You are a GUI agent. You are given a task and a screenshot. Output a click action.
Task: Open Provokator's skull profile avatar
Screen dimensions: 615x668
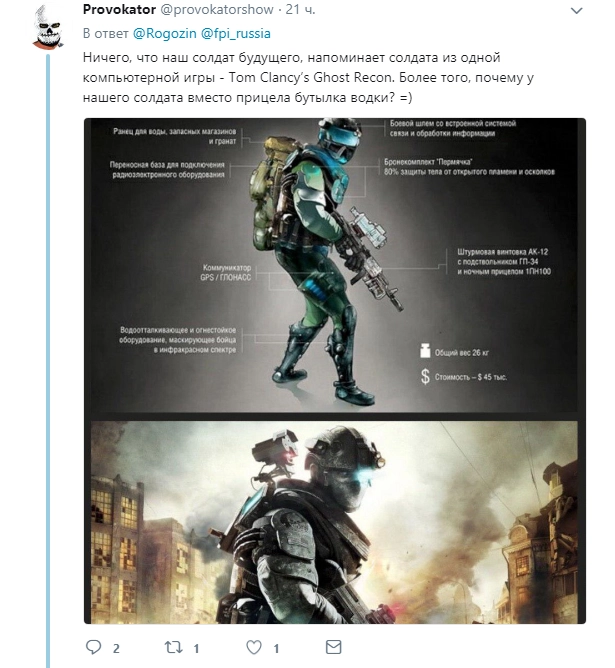click(48, 27)
